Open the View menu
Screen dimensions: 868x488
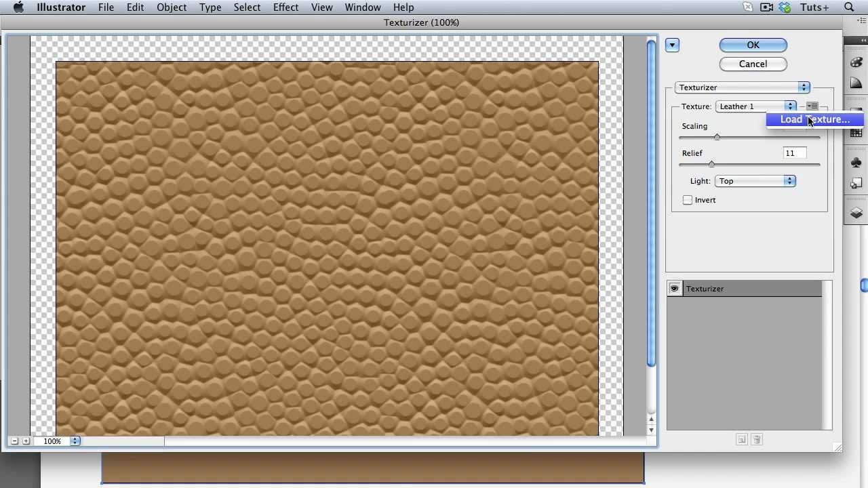(x=321, y=7)
